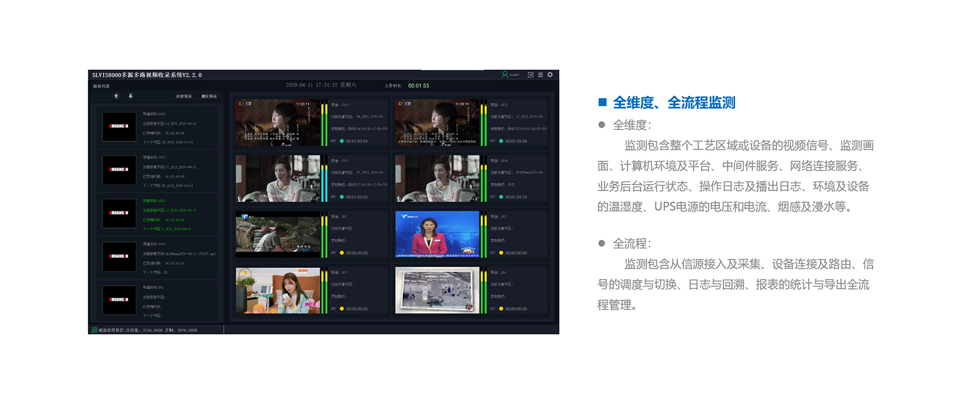Open the settings gear icon
Image resolution: width=980 pixels, height=413 pixels.
pyautogui.click(x=550, y=74)
